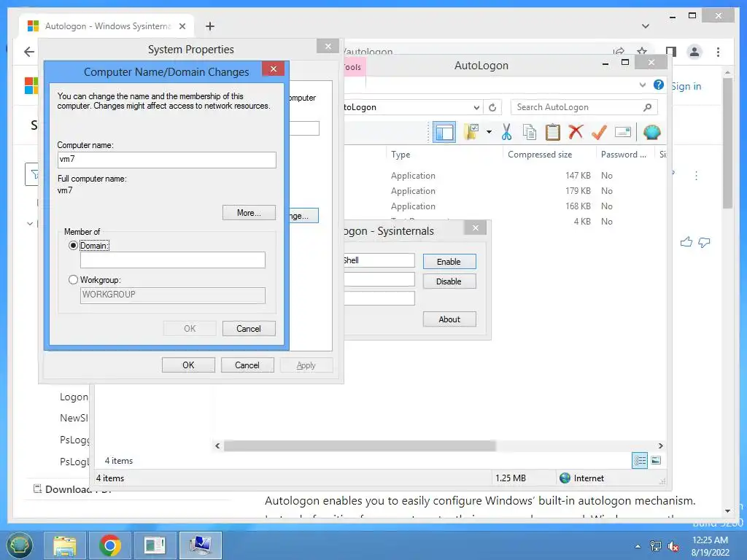Open the Chrome tab search dropdown
This screenshot has height=560, width=747.
point(645,26)
